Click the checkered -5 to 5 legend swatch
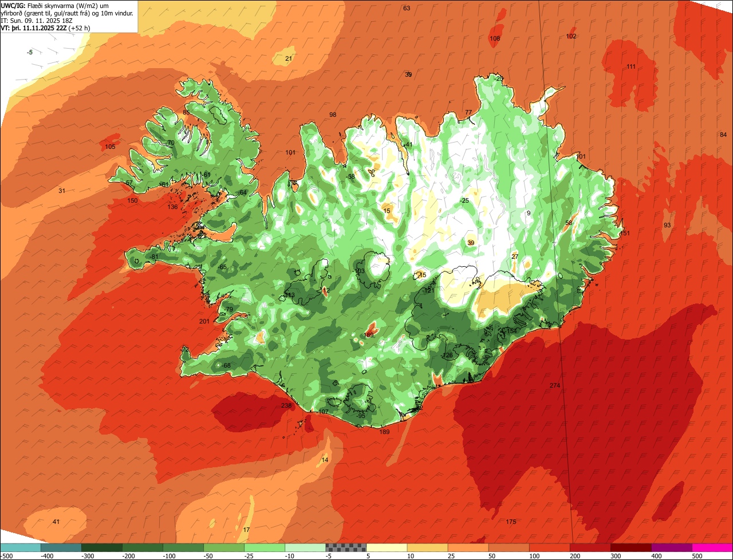The image size is (733, 560). click(346, 547)
